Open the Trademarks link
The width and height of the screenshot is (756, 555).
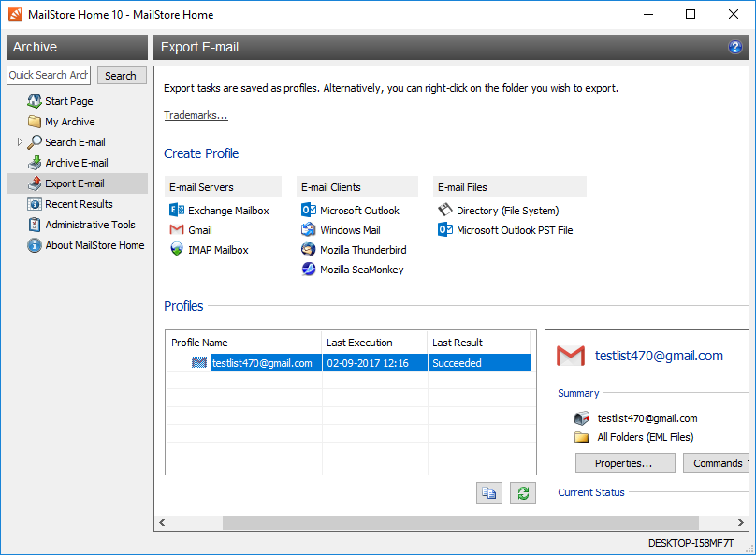(196, 115)
